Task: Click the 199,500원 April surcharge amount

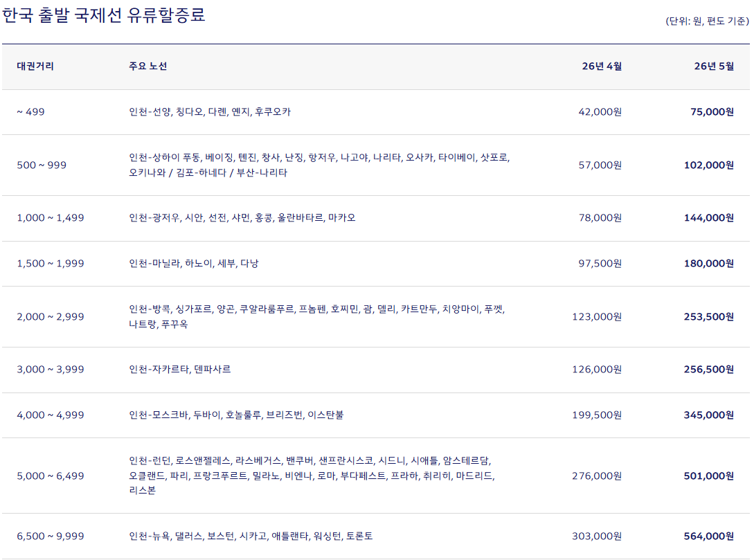Action: tap(597, 415)
